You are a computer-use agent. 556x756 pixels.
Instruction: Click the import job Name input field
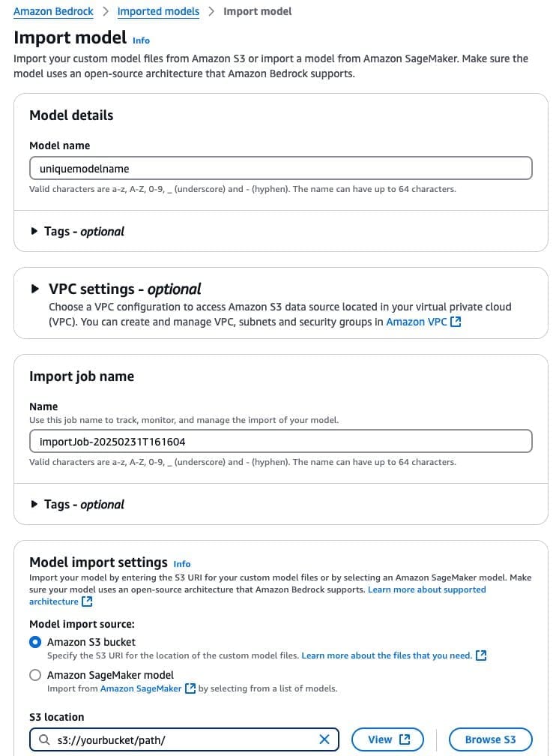pyautogui.click(x=280, y=441)
